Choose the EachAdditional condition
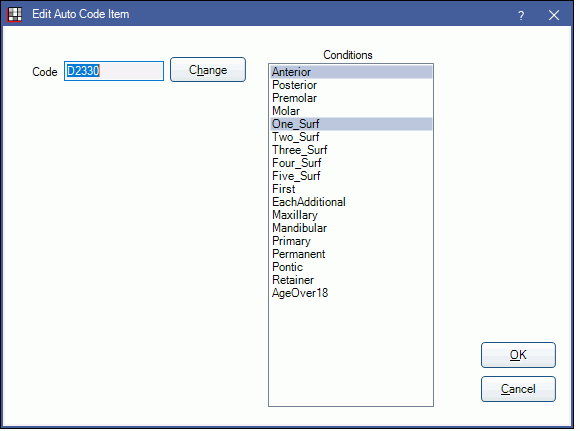The height and width of the screenshot is (431, 580). pyautogui.click(x=351, y=202)
